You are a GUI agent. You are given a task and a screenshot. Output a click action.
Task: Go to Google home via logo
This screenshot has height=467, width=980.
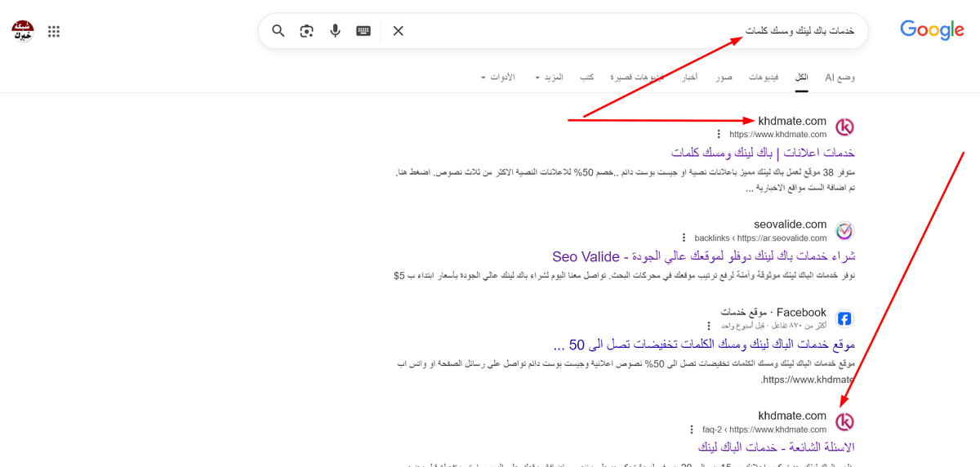[932, 29]
